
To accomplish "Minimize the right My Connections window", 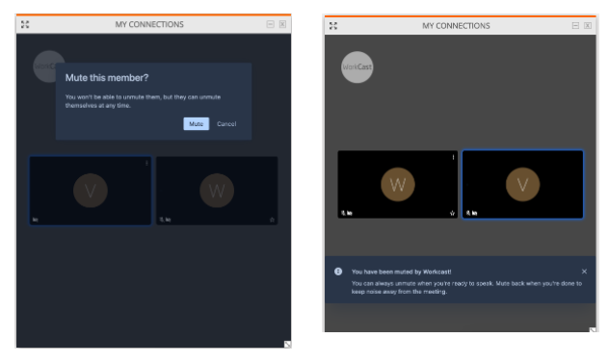I will point(575,26).
